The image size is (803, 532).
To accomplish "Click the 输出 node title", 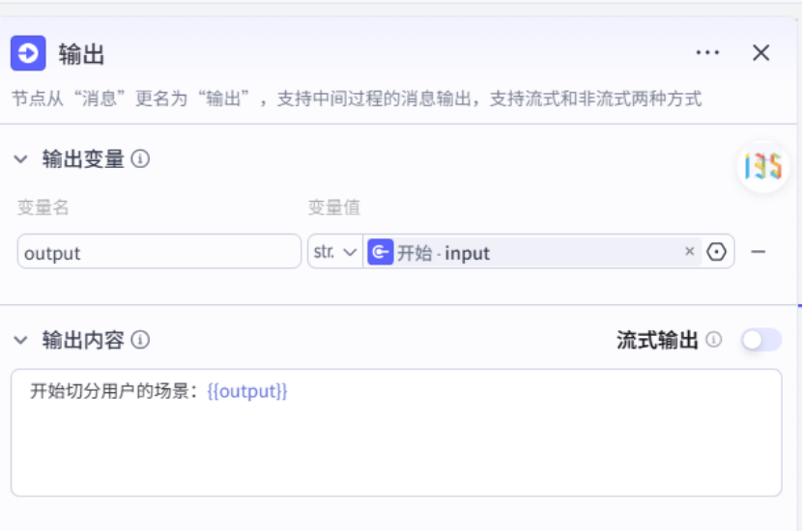I will point(81,54).
